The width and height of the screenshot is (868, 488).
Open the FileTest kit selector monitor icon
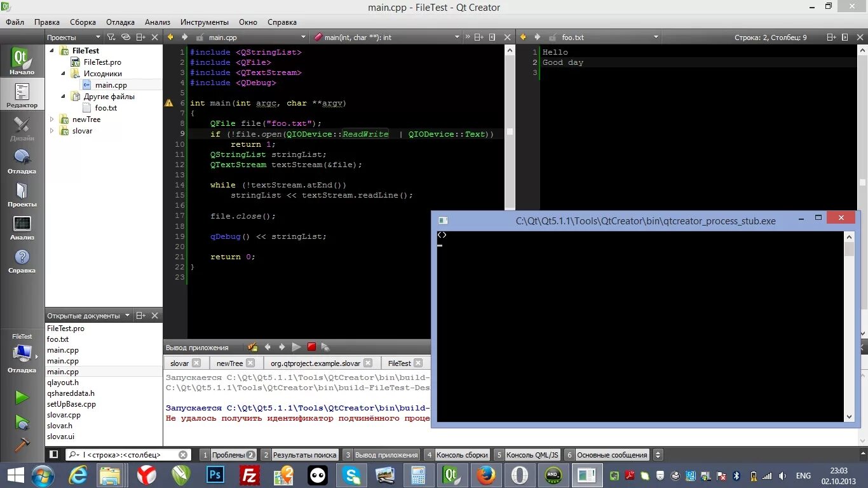pyautogui.click(x=22, y=353)
